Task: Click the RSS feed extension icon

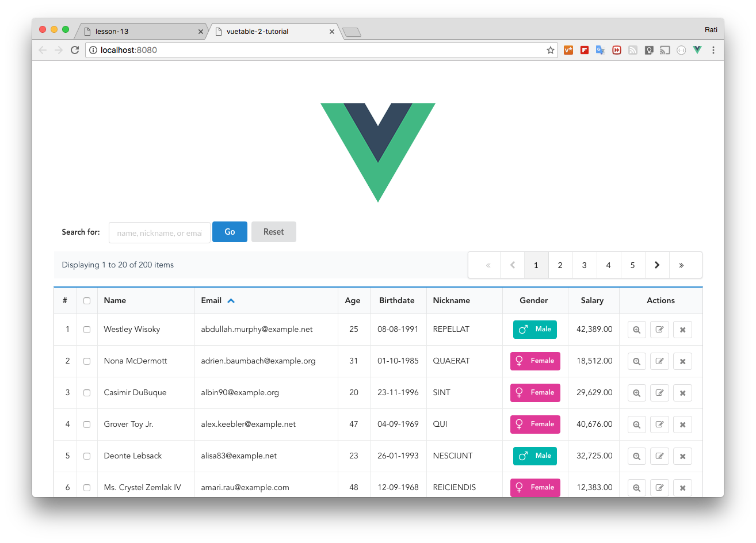Action: [633, 50]
